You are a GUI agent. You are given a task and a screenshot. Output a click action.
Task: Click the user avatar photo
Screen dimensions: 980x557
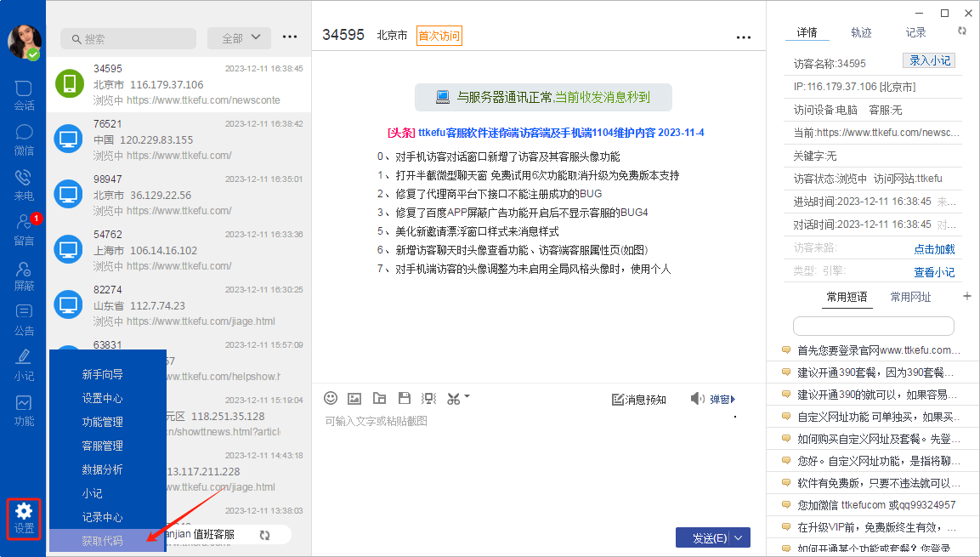point(25,42)
